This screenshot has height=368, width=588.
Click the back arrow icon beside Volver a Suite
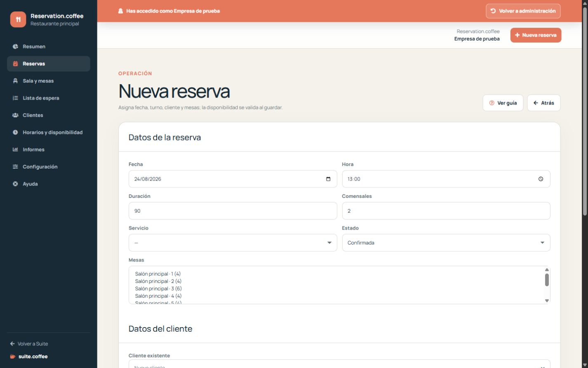click(12, 344)
